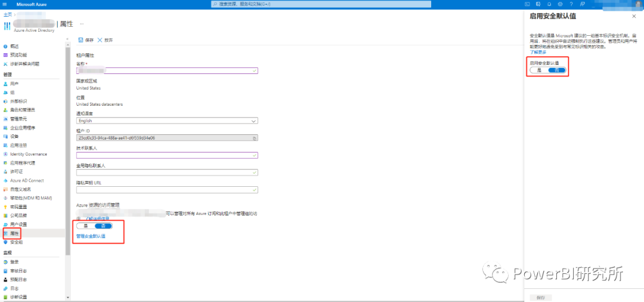
Task: Click the 全局隐私联系人 input field
Action: [x=167, y=172]
